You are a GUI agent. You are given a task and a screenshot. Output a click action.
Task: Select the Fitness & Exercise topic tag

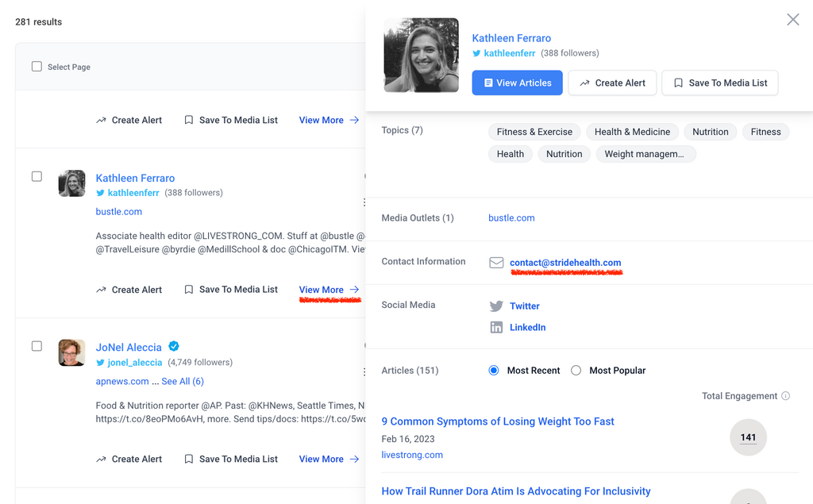pos(534,132)
